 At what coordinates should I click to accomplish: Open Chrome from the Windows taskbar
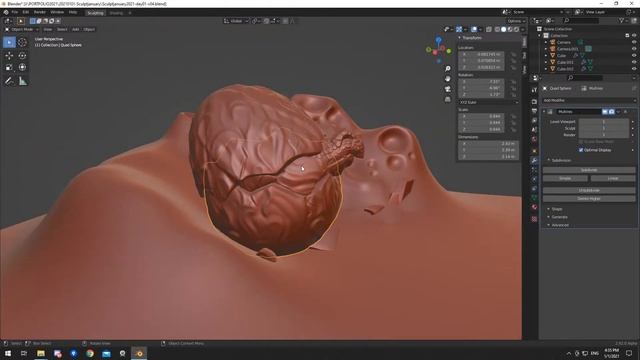[x=90, y=353]
